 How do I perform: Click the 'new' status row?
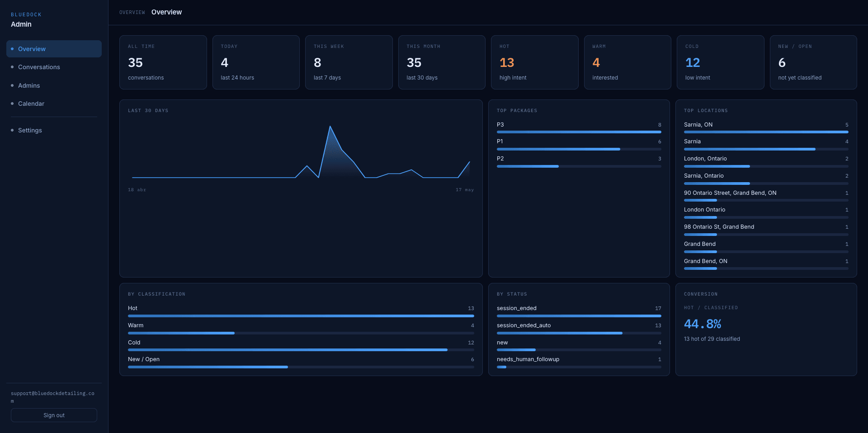pyautogui.click(x=579, y=346)
